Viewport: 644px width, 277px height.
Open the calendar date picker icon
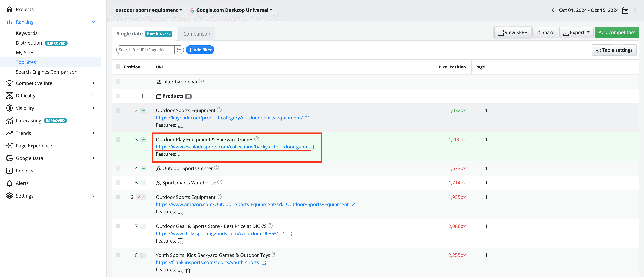[625, 10]
